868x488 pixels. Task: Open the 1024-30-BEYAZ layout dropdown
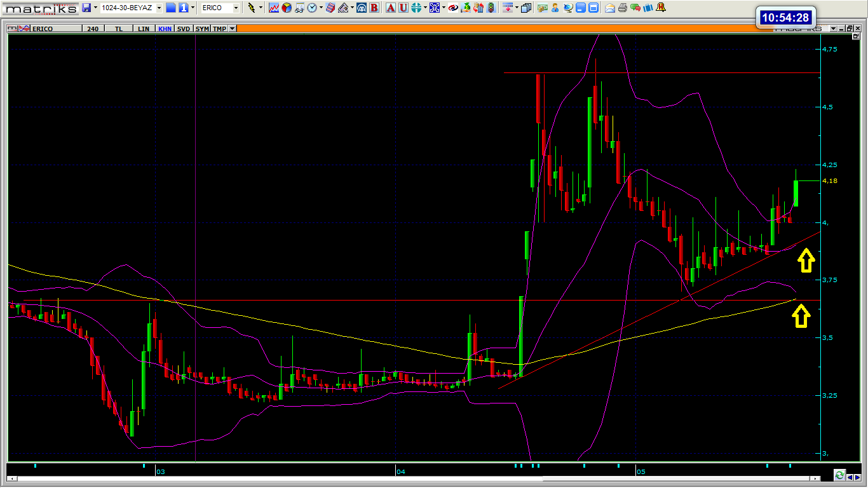159,8
